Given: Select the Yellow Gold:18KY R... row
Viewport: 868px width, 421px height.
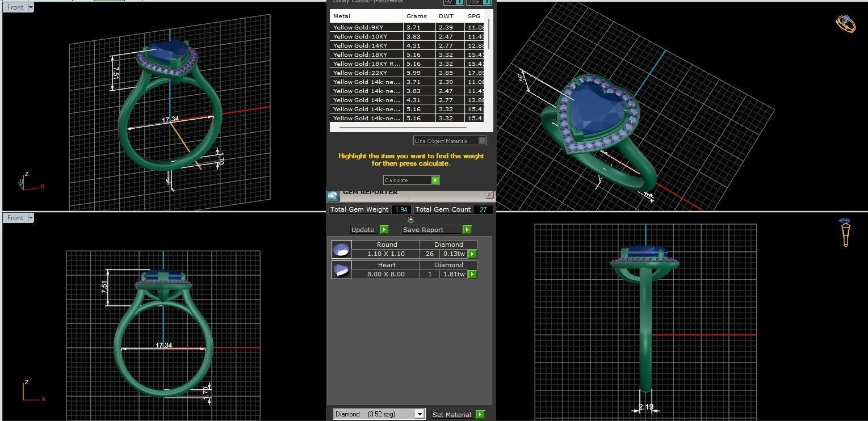Looking at the screenshot, I should coord(408,64).
